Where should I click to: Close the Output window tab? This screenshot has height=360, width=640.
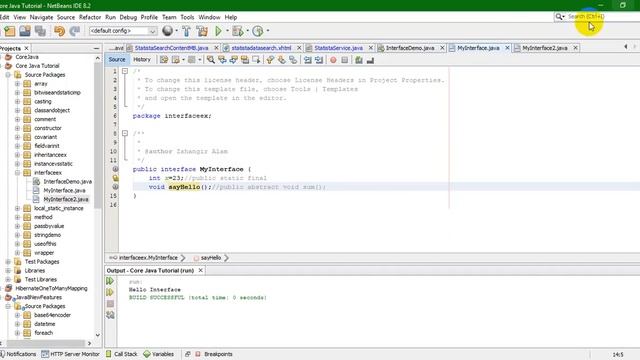tap(200, 271)
